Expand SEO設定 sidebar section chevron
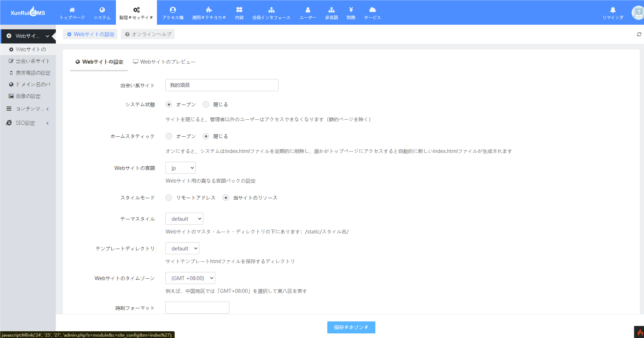This screenshot has height=338, width=644. [x=47, y=123]
